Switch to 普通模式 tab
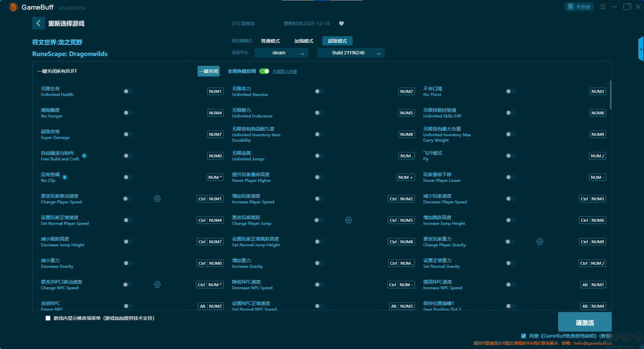644x349 pixels. tap(270, 41)
